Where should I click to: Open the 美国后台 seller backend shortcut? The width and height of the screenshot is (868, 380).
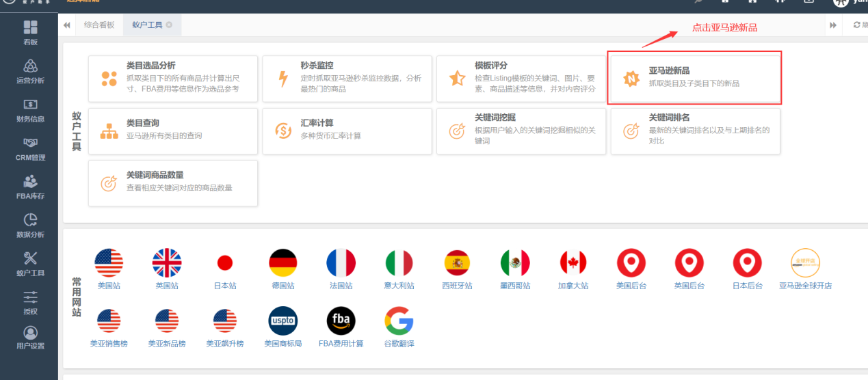[631, 269]
